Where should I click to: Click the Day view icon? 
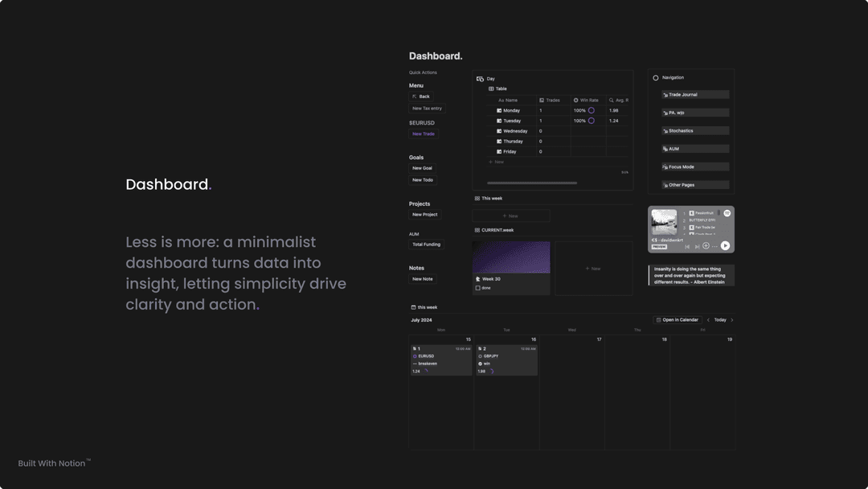click(x=480, y=79)
